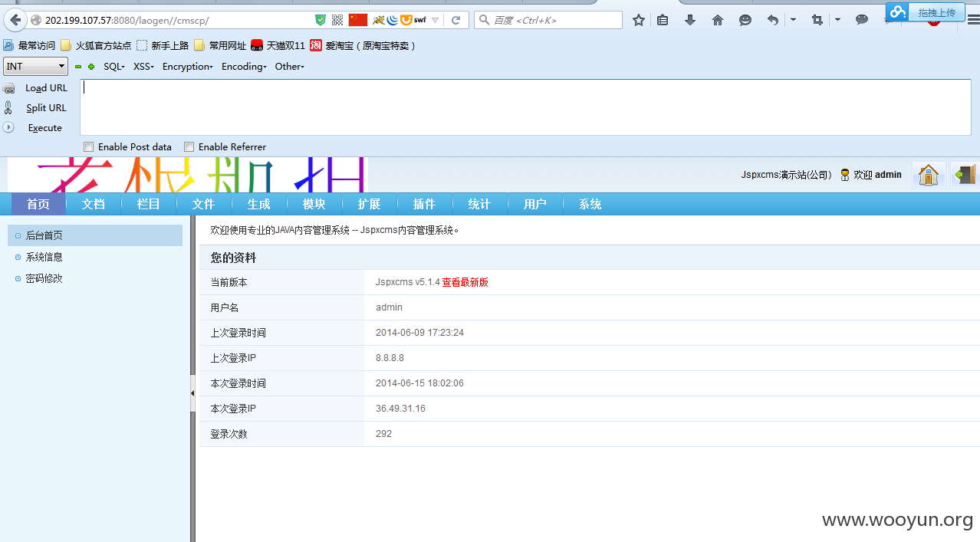The height and width of the screenshot is (542, 980).
Task: Select 密码修改 in the sidebar
Action: (44, 278)
